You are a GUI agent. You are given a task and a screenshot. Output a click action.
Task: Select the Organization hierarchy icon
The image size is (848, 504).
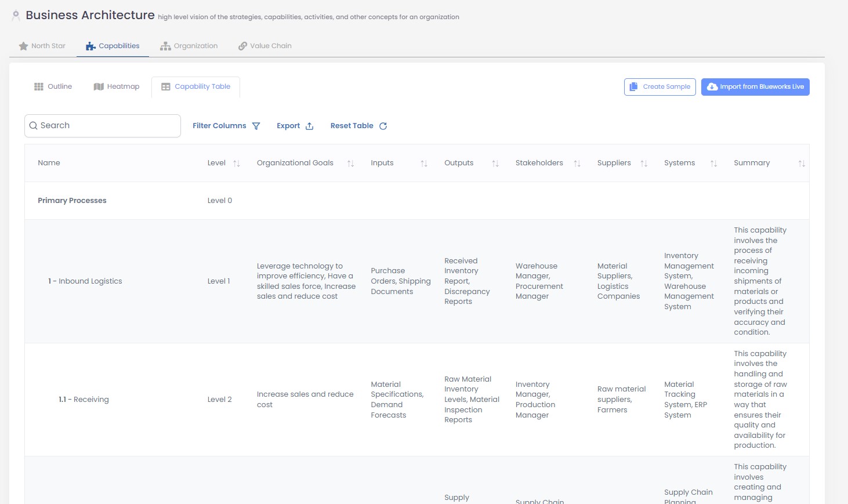click(x=166, y=45)
